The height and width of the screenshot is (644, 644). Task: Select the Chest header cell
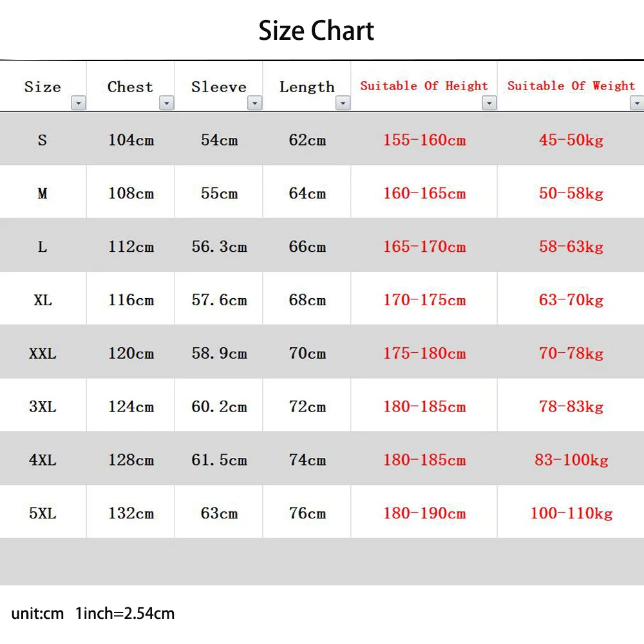(x=130, y=87)
